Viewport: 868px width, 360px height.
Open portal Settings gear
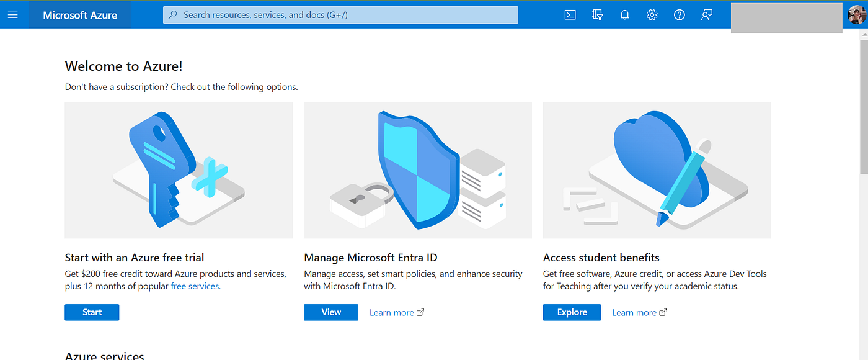pos(652,15)
